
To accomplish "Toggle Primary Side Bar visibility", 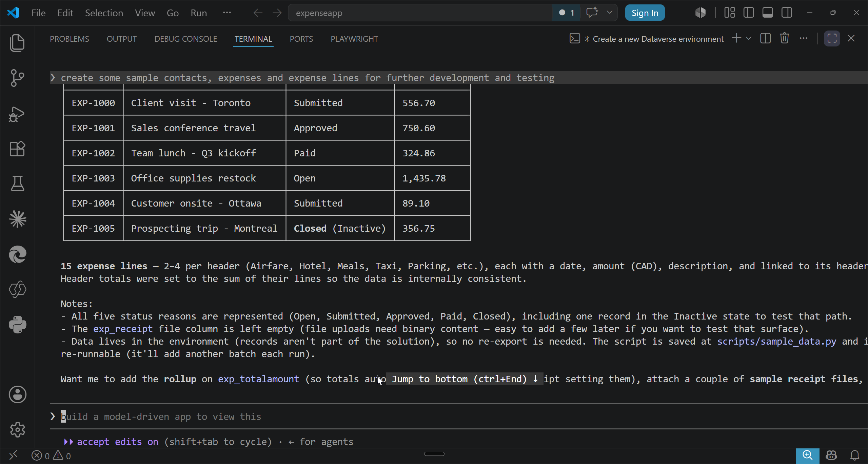I will 748,13.
